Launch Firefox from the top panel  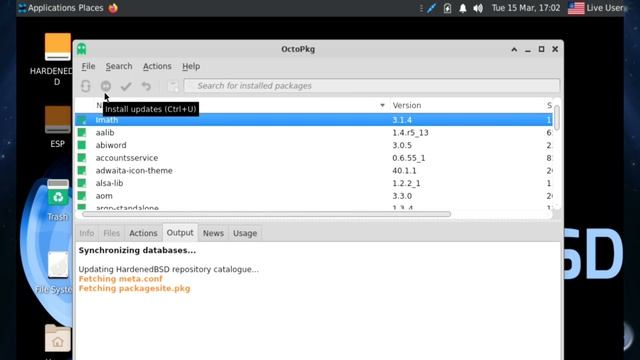tap(113, 8)
